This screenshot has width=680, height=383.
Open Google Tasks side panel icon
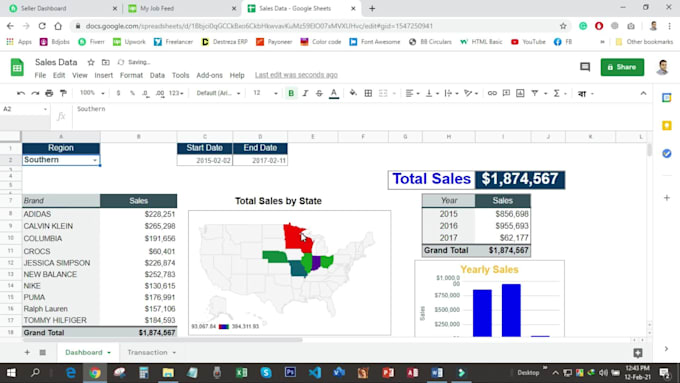[x=667, y=154]
